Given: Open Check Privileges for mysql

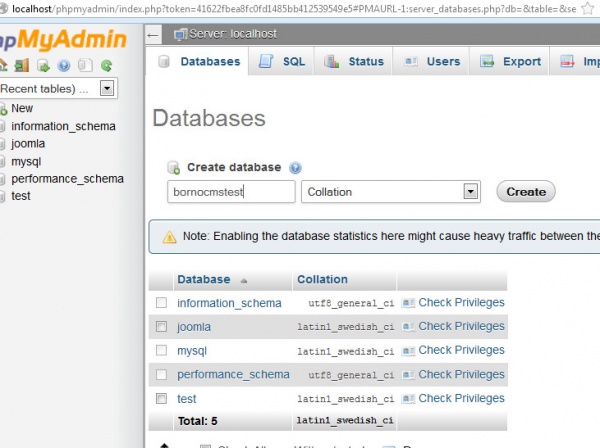Looking at the screenshot, I should (x=461, y=350).
